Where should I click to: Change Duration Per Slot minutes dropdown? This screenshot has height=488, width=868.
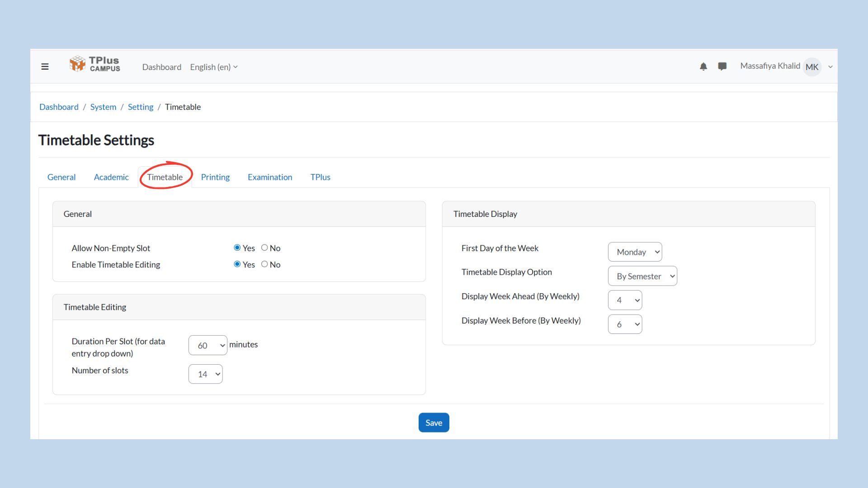coord(208,346)
